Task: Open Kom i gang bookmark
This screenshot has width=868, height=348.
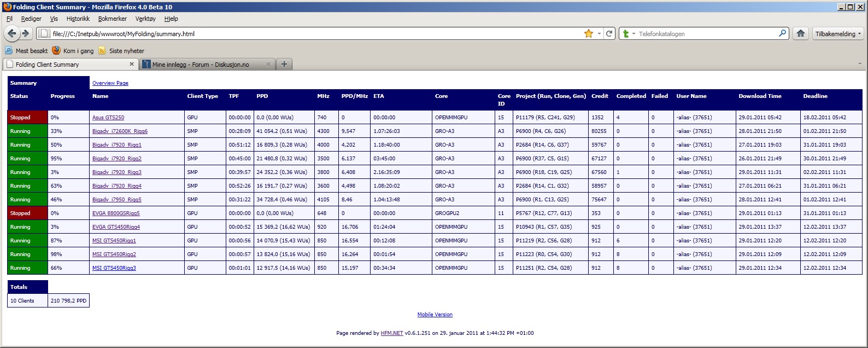Action: [73, 50]
